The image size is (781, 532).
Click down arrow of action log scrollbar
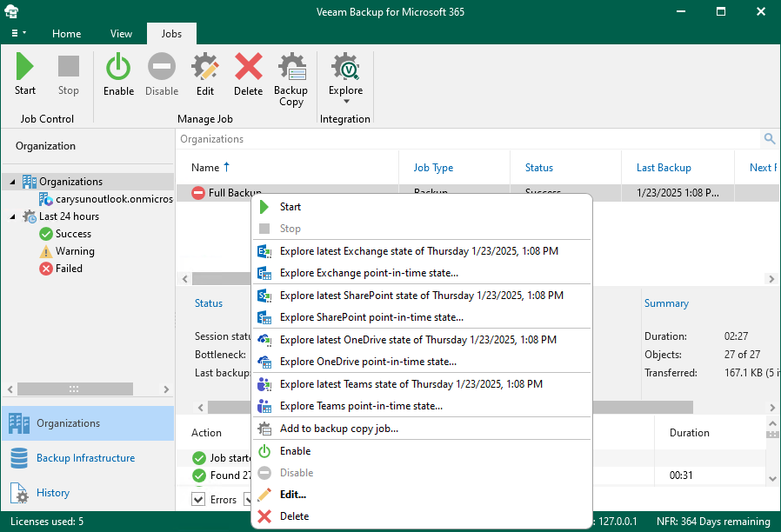coord(772,479)
